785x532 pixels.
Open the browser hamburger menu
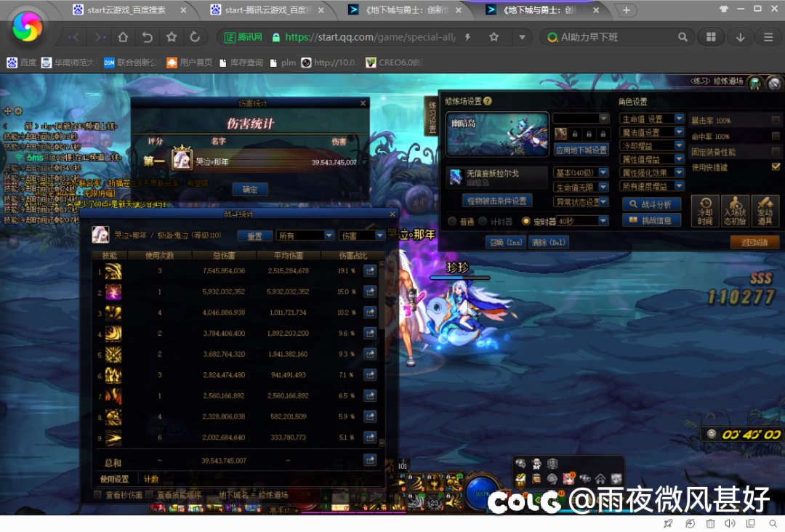[768, 37]
